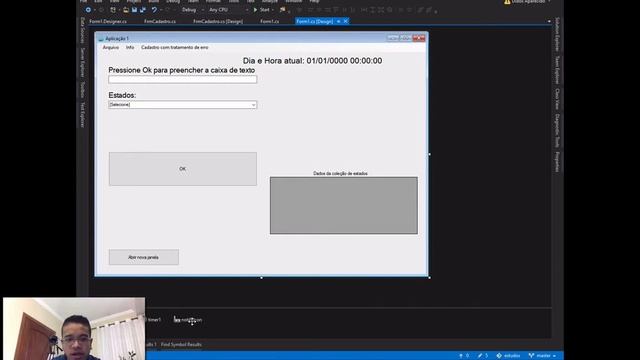Click the Save All toolbar icon
This screenshot has width=640, height=360.
click(x=143, y=10)
